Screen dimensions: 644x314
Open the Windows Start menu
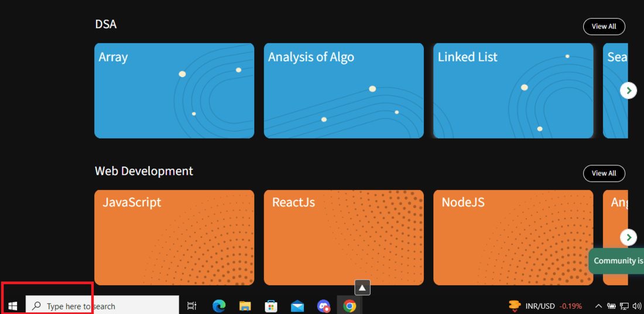click(12, 306)
